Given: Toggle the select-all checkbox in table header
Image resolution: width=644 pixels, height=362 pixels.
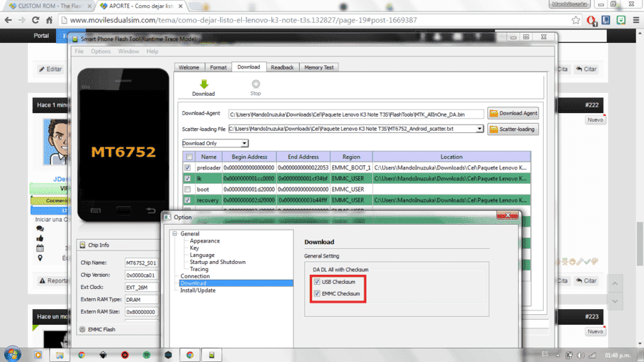Looking at the screenshot, I should tap(189, 157).
